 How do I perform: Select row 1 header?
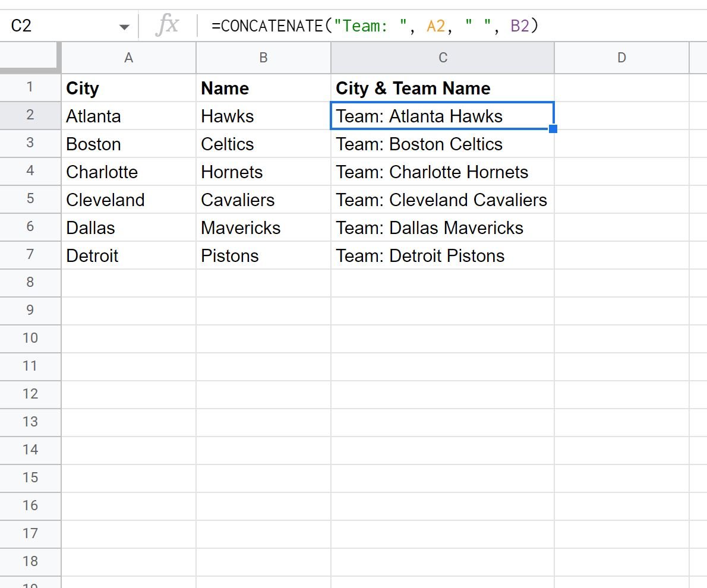(x=30, y=87)
